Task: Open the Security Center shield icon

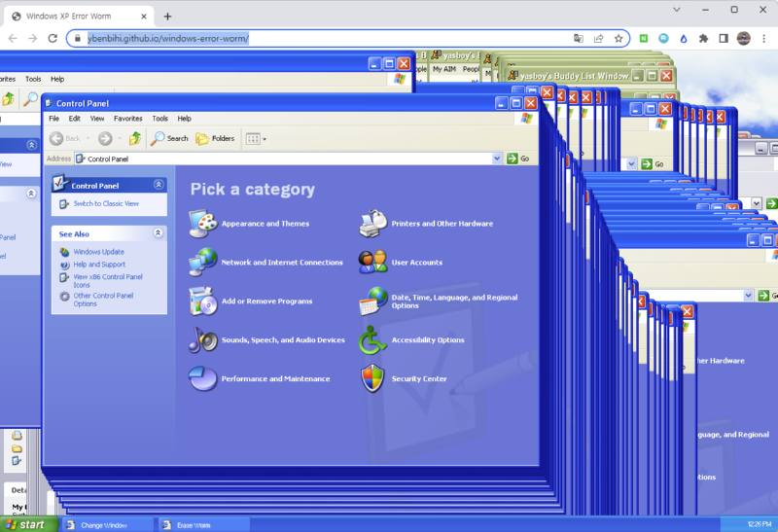Action: 373,379
